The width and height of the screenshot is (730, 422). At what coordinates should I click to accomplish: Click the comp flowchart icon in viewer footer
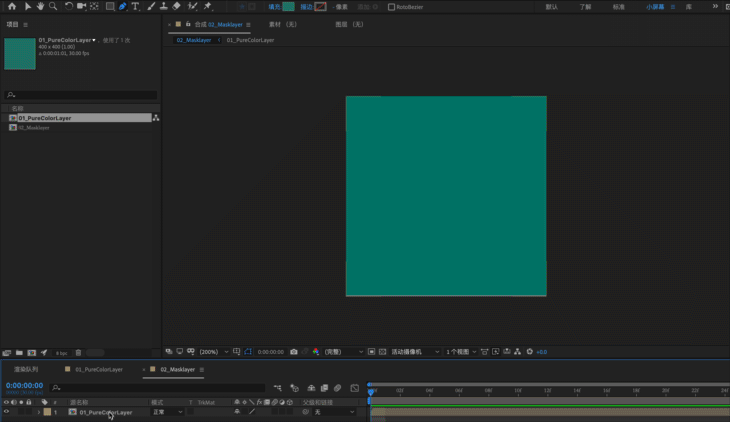[x=518, y=352]
